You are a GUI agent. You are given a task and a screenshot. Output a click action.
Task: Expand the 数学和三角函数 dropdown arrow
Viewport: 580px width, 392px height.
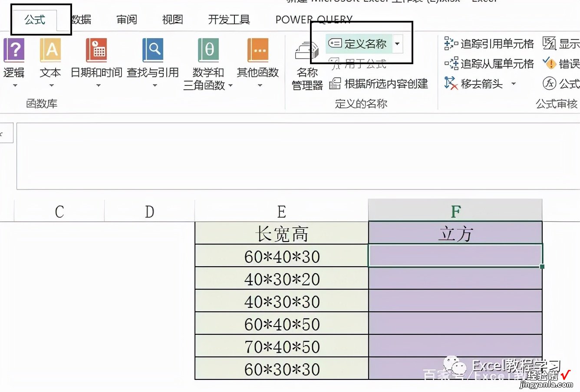pyautogui.click(x=231, y=86)
